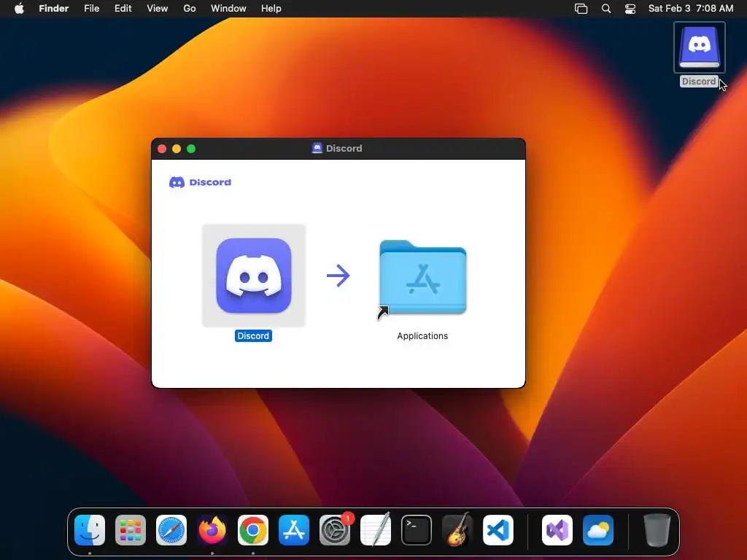
Task: Launch Google Chrome from the Dock
Action: coord(253,530)
